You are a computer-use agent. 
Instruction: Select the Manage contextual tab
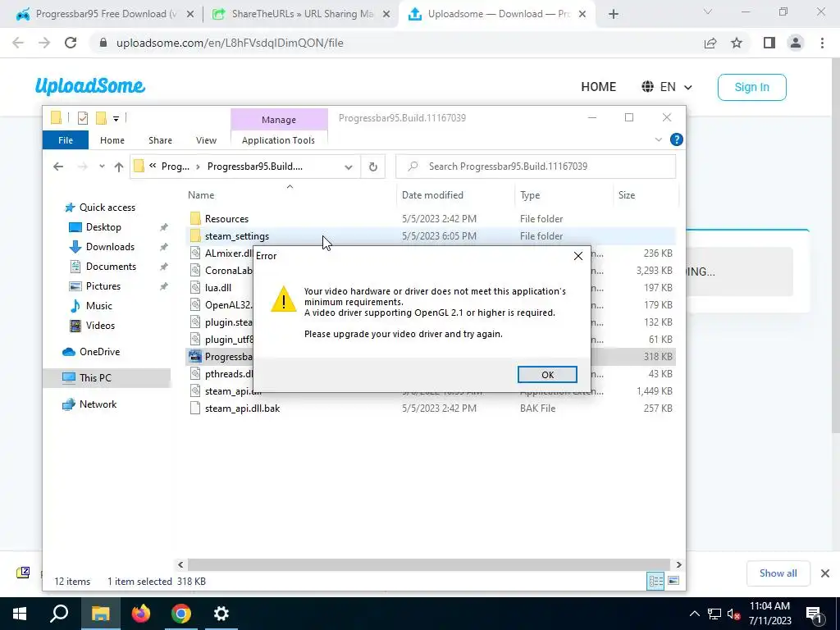coord(279,120)
